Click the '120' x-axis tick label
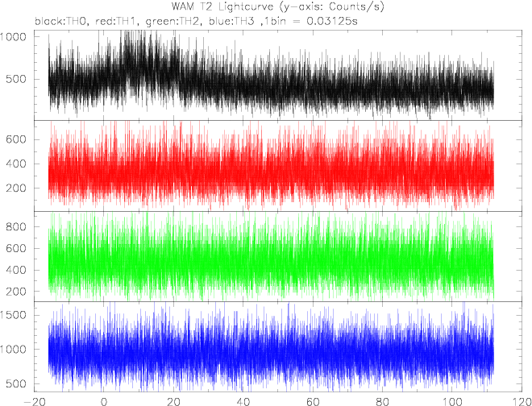 522,401
